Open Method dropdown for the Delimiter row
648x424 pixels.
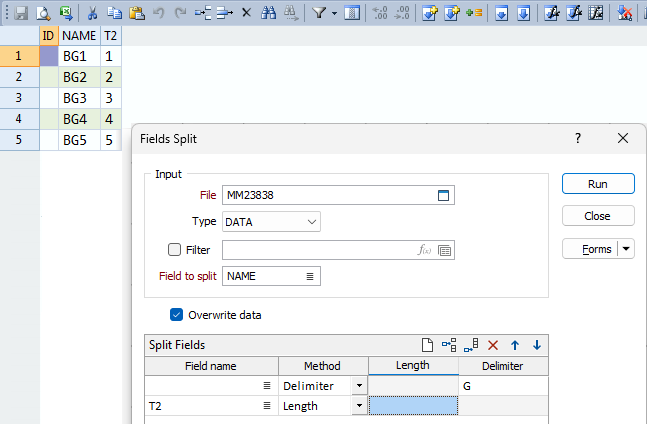click(358, 385)
